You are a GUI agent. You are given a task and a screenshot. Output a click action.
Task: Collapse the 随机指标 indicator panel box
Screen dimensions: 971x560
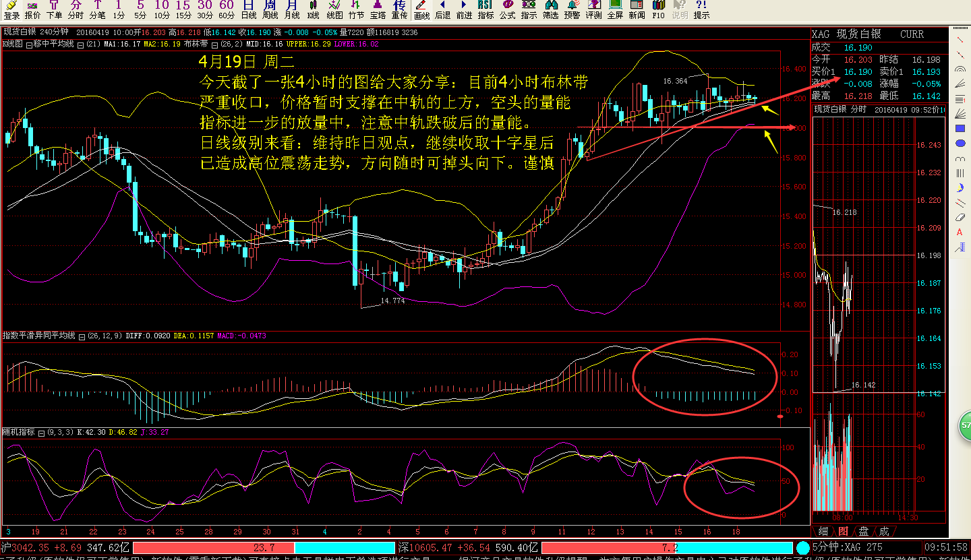(x=41, y=432)
